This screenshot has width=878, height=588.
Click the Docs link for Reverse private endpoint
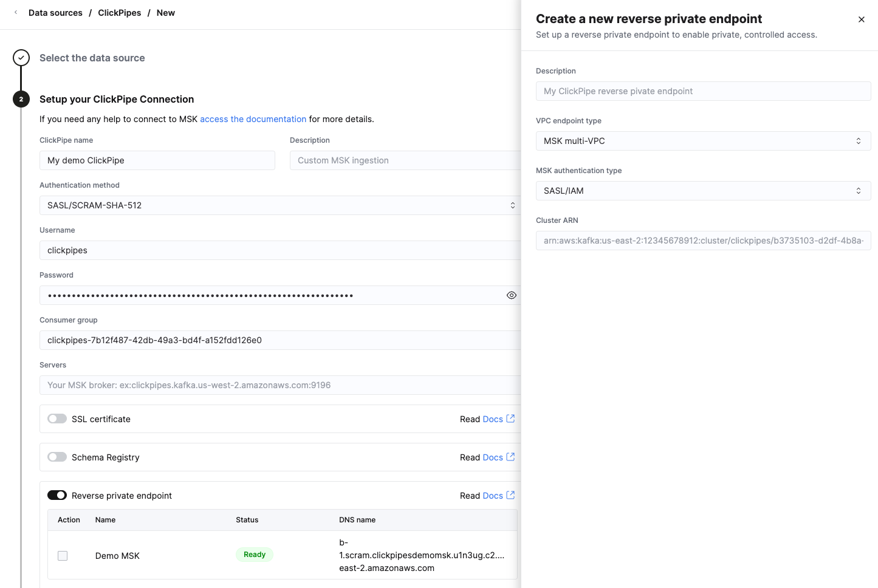(493, 495)
